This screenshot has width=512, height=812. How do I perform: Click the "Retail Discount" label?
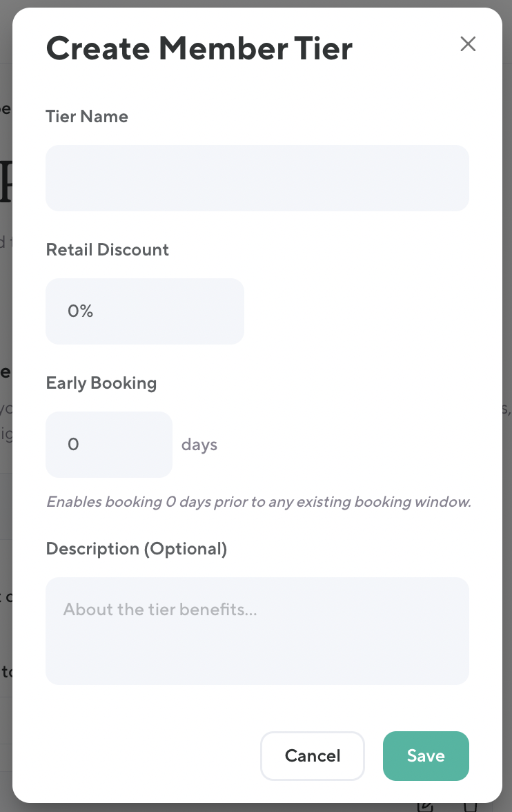[107, 250]
